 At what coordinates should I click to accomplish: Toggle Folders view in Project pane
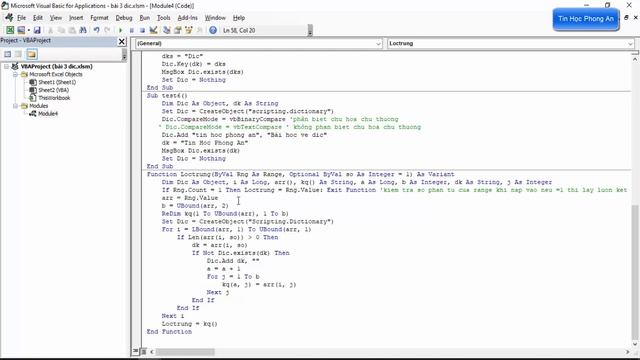32,54
